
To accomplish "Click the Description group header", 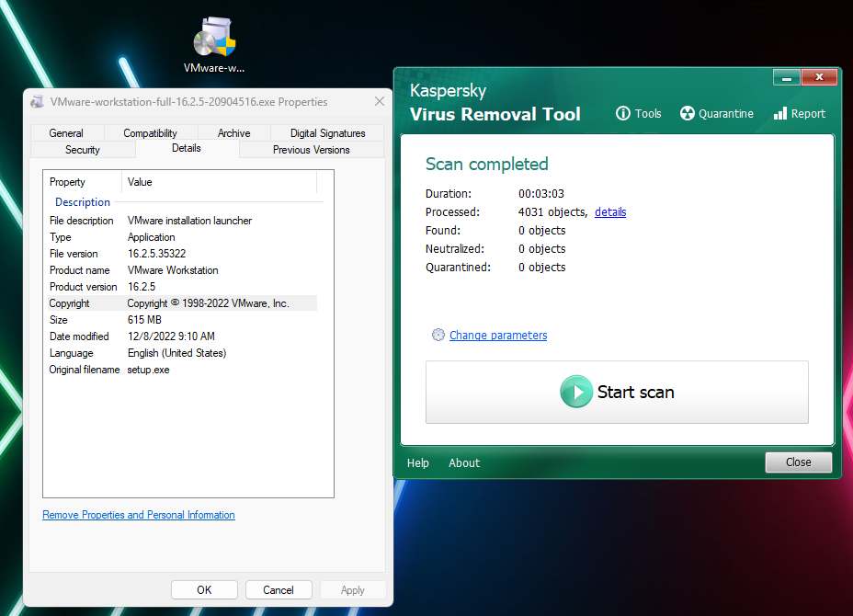I will [x=83, y=202].
